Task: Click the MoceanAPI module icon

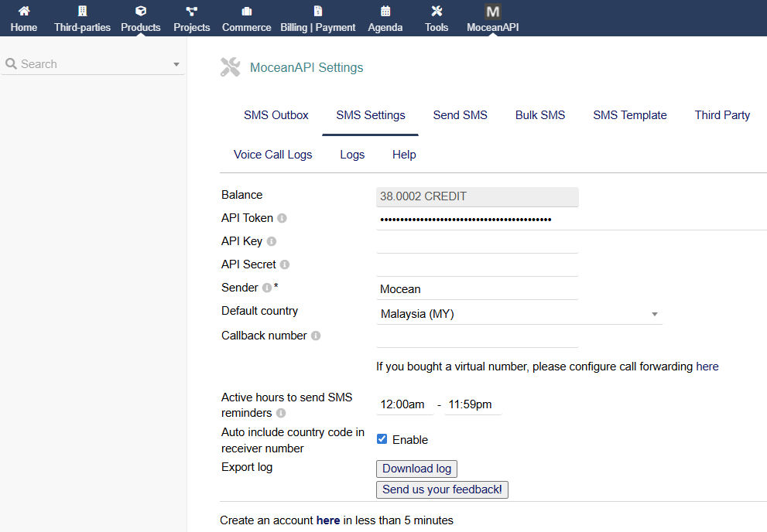Action: tap(492, 12)
